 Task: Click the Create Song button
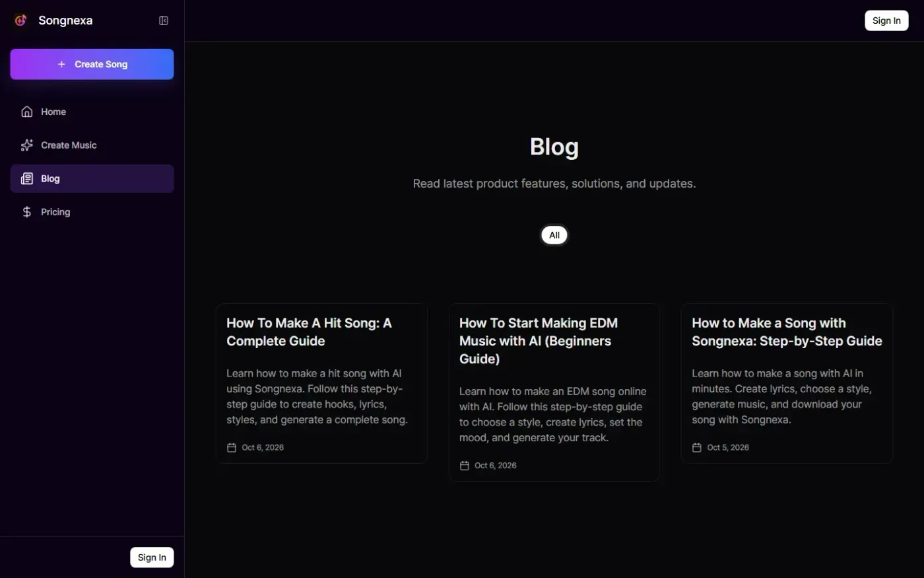point(92,64)
